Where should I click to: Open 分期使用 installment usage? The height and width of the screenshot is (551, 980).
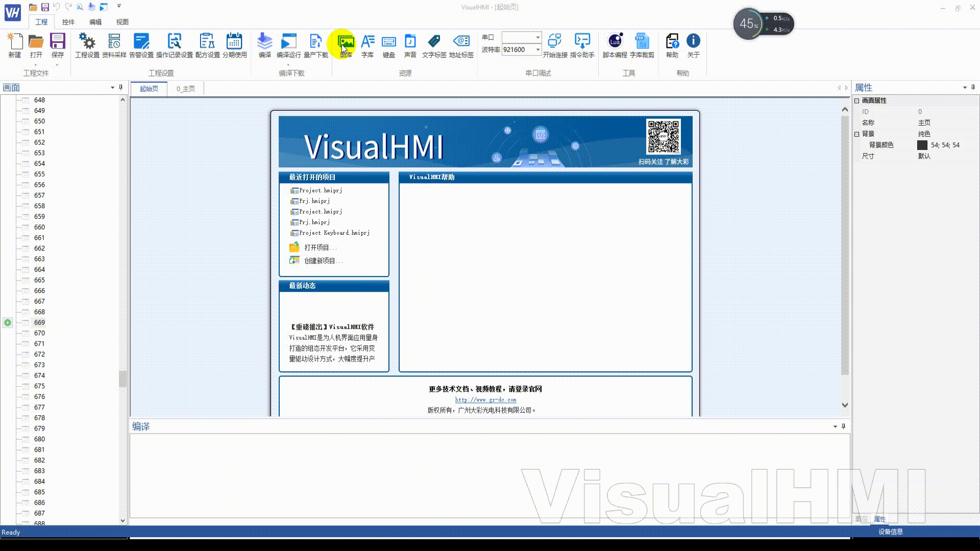[x=234, y=45]
